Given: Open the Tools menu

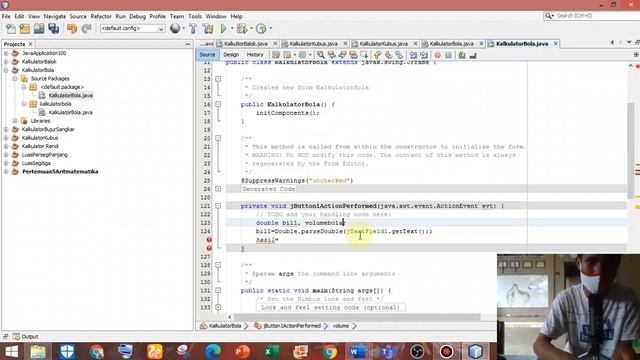Looking at the screenshot, I should [x=195, y=16].
